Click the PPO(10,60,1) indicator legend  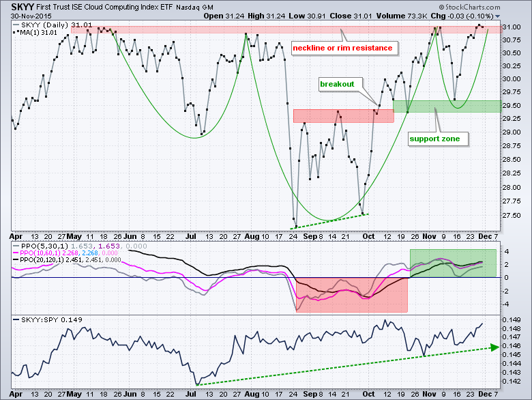[65, 253]
